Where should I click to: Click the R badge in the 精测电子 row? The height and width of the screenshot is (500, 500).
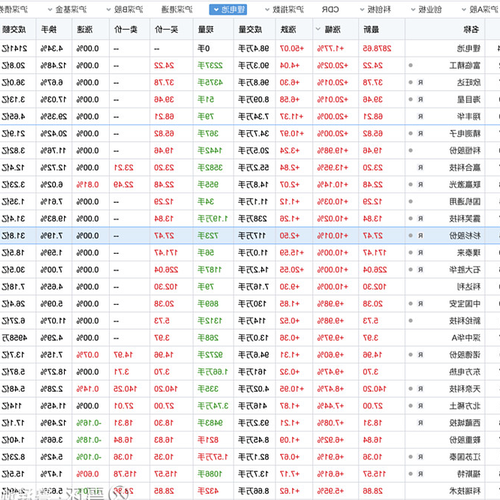click(420, 133)
